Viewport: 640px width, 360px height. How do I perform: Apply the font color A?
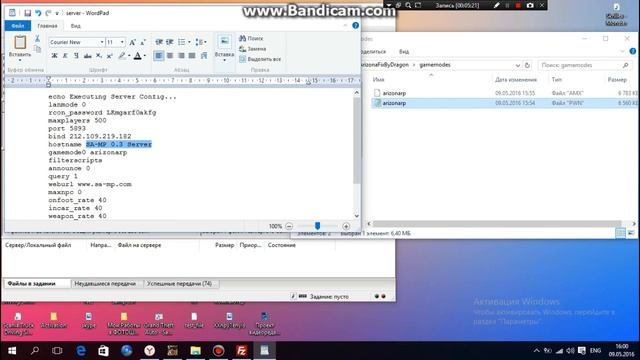(138, 56)
